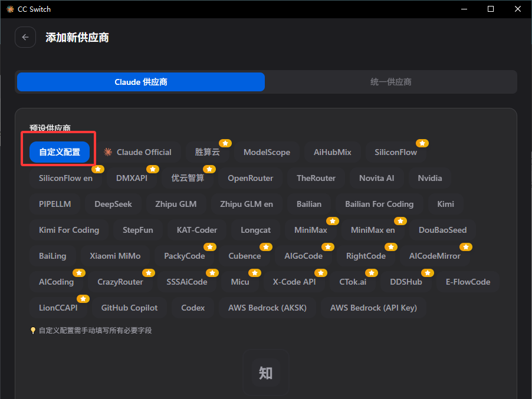Select the Cubence preset
The image size is (532, 399).
click(245, 256)
